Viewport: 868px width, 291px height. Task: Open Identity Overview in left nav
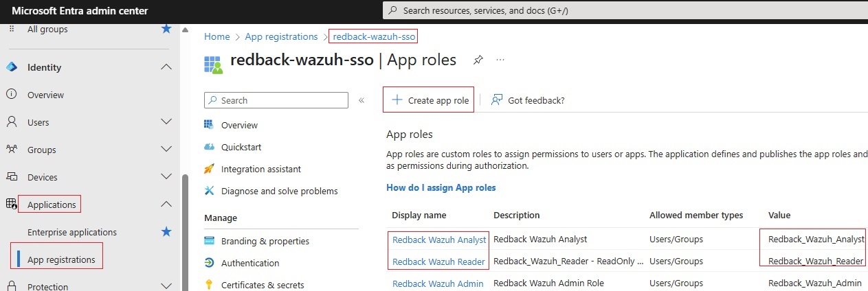(x=45, y=95)
